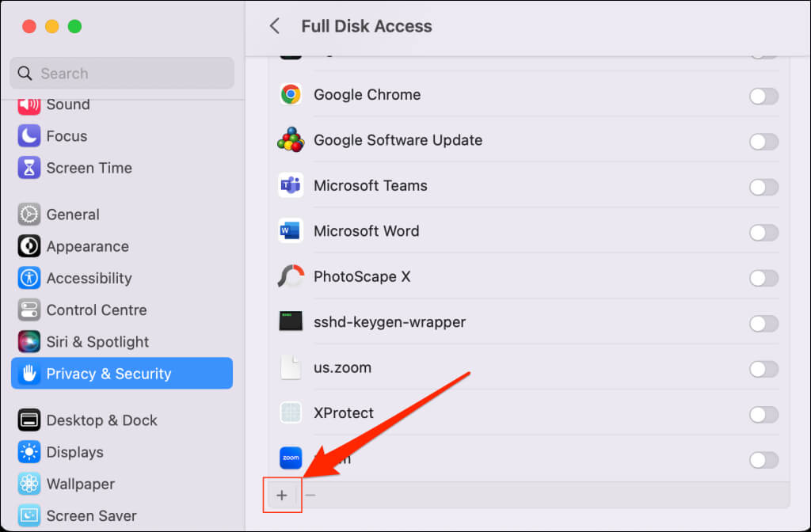Click the Full Disk Access title
The image size is (811, 532).
point(367,26)
